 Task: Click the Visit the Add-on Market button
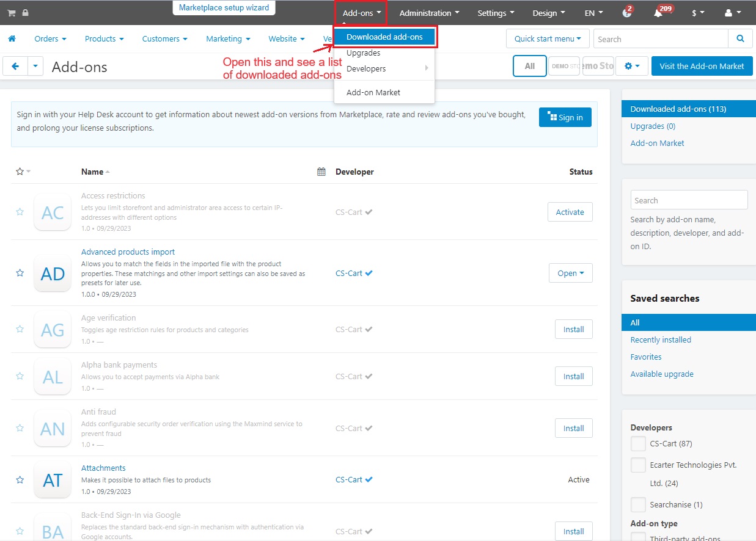point(702,66)
